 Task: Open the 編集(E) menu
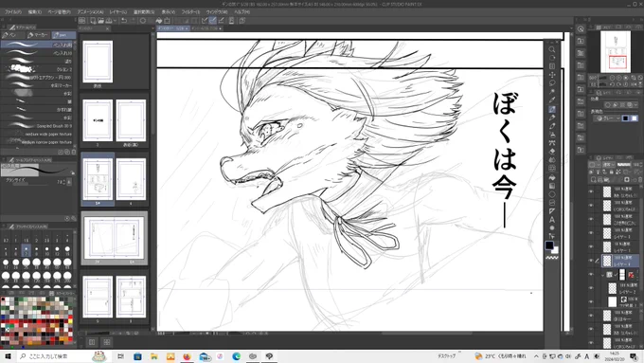click(35, 12)
